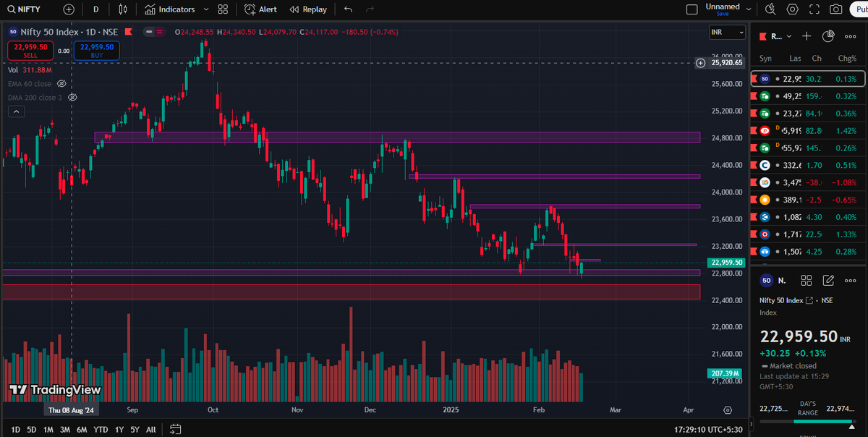868x437 pixels.
Task: Select the watchlist row showing 0.13%
Action: pyautogui.click(x=809, y=79)
